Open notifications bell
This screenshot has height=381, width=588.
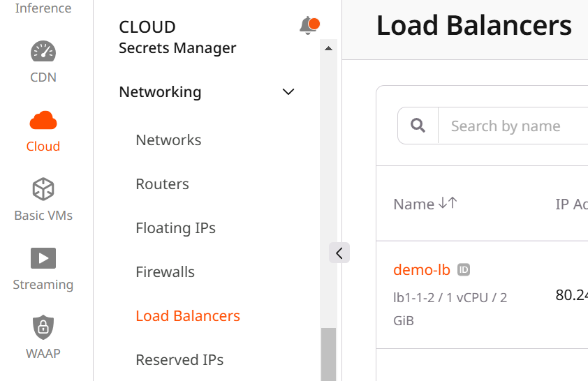point(309,26)
